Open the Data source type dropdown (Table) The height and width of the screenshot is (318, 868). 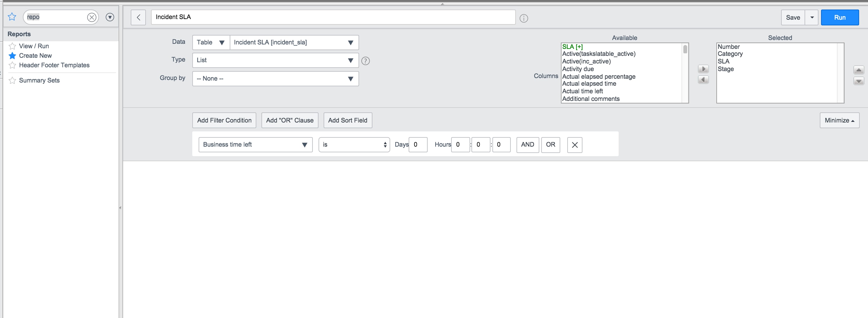pyautogui.click(x=211, y=43)
